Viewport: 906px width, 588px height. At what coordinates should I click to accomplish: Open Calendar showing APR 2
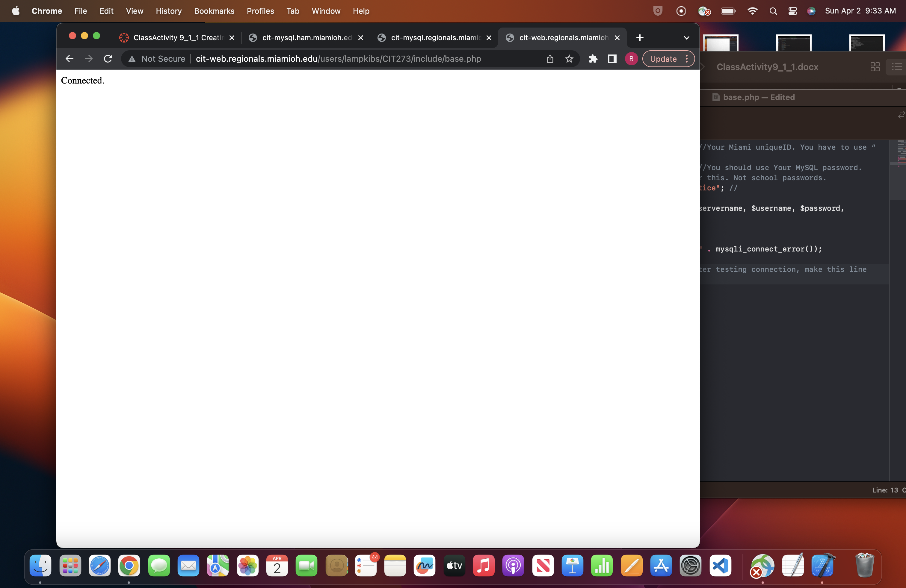(x=277, y=566)
